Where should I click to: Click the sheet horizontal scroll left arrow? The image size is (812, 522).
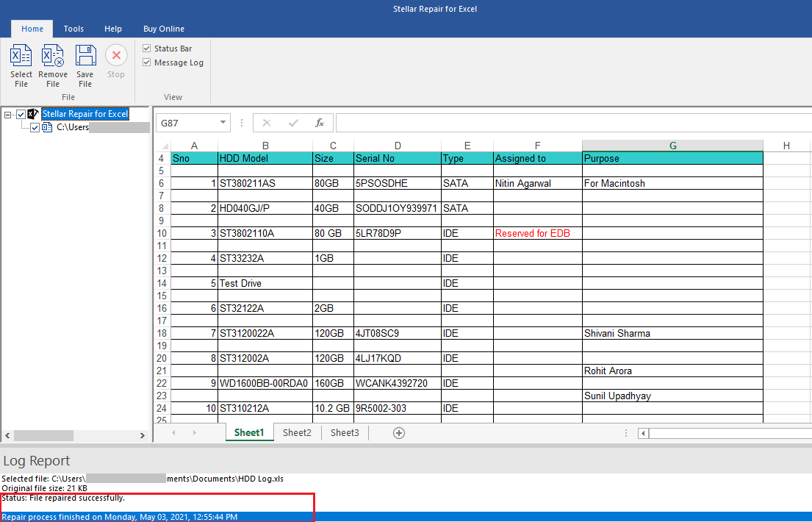pos(643,433)
